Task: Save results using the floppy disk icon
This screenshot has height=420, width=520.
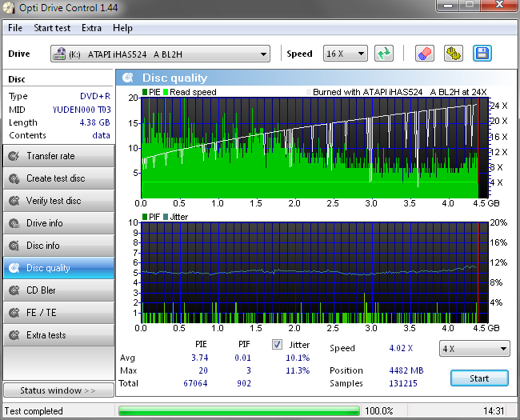Action: pos(482,54)
